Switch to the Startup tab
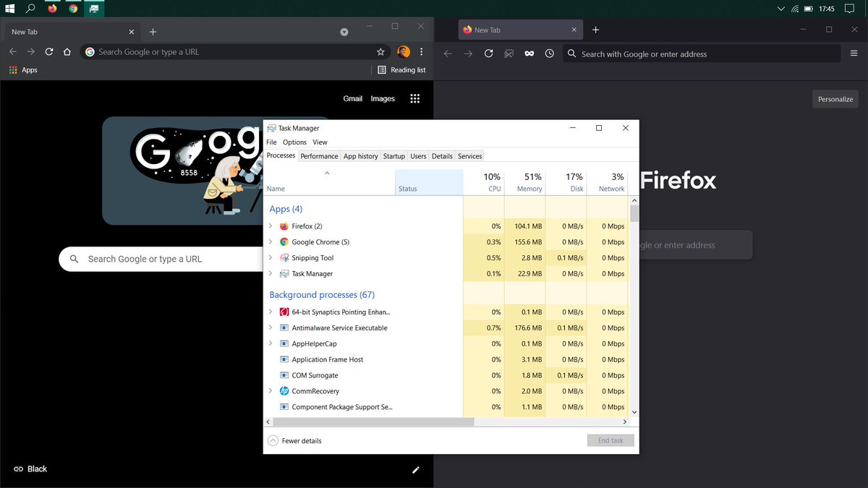Screen dimensions: 868x488 394,156
